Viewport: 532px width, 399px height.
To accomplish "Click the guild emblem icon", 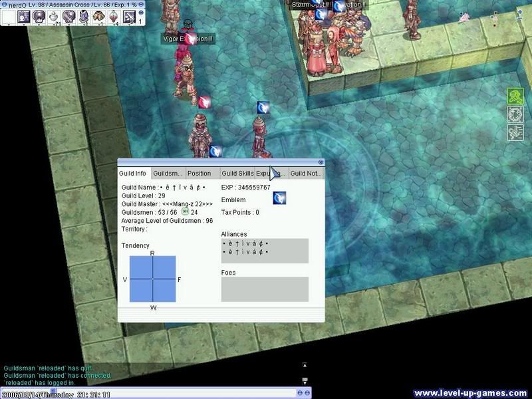I will 279,198.
